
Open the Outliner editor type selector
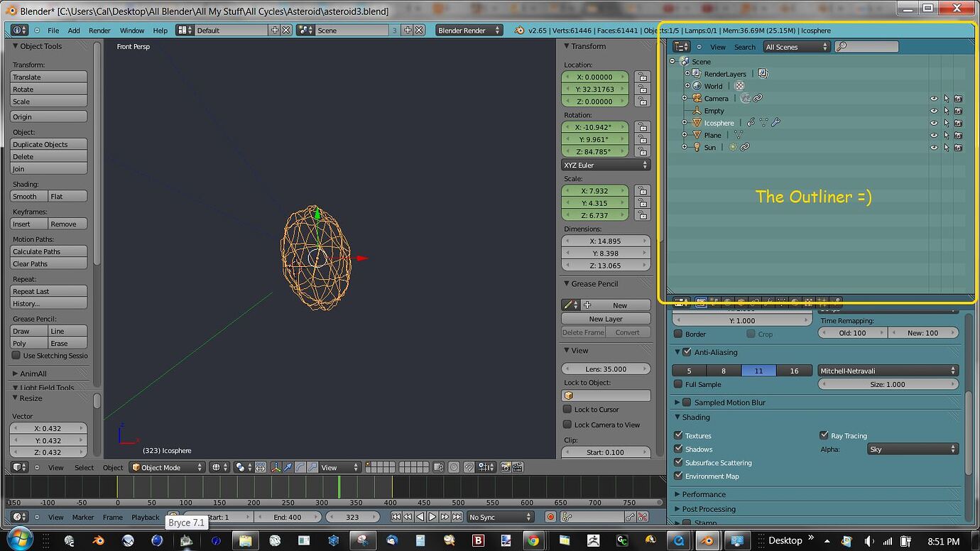[681, 47]
